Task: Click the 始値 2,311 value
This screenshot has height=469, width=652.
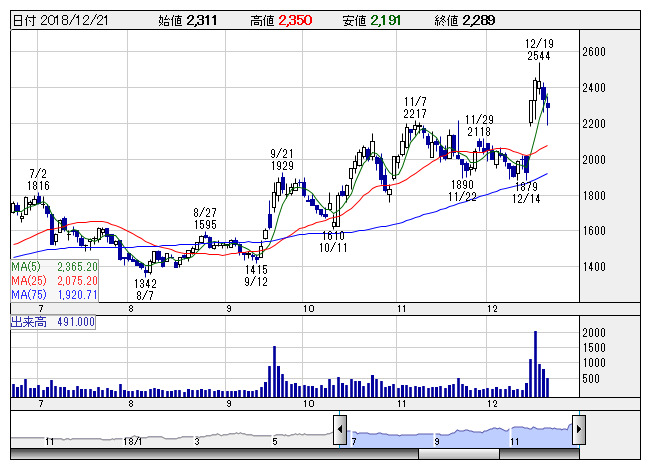Action: click(202, 19)
